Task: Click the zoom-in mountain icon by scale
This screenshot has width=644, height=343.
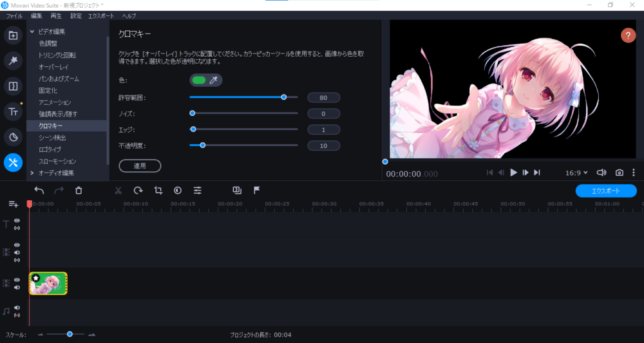Action: pyautogui.click(x=91, y=335)
